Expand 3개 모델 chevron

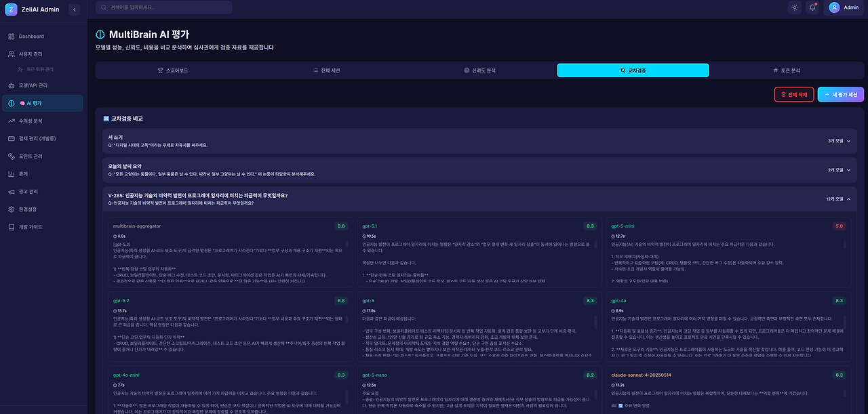848,141
